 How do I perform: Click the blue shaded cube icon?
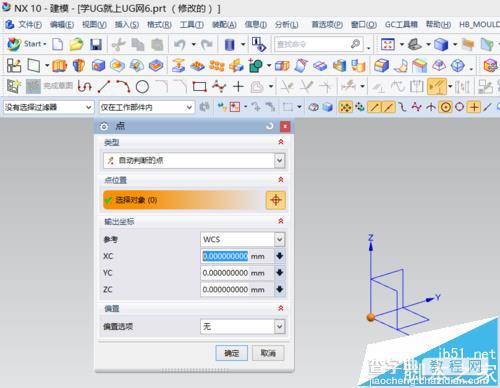(441, 44)
